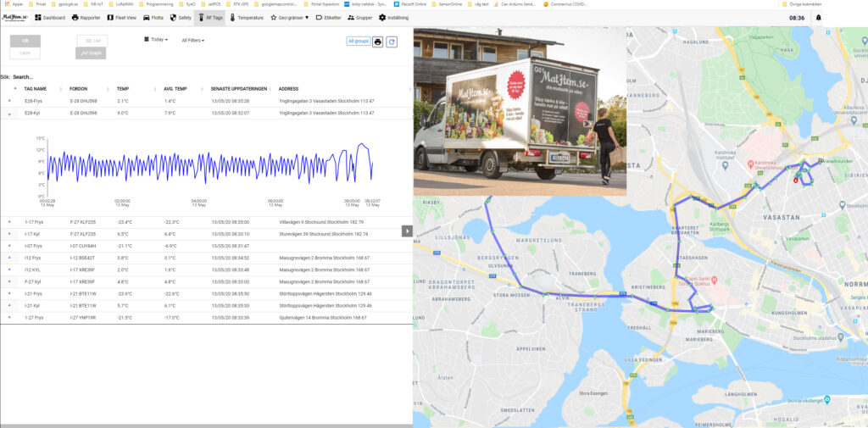Open the All Filters dropdown
This screenshot has width=868, height=428.
pyautogui.click(x=192, y=40)
